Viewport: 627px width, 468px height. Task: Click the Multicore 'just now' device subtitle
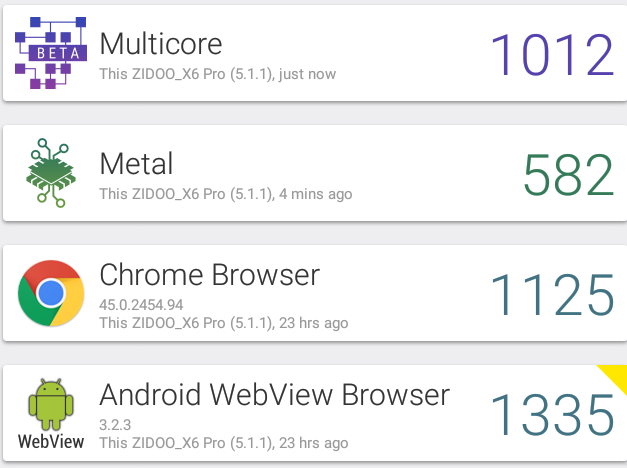pyautogui.click(x=218, y=74)
